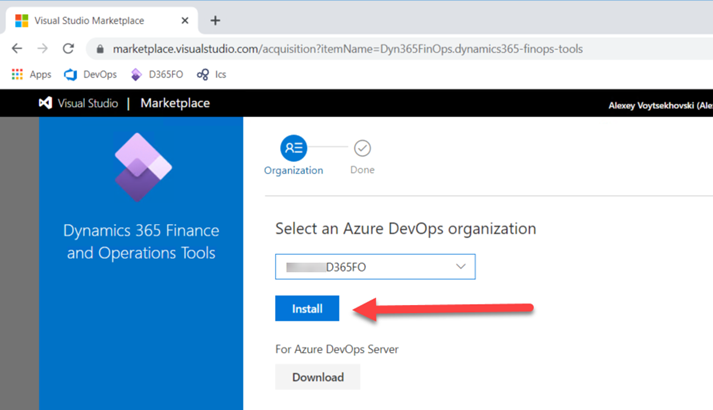713x410 pixels.
Task: Open the Apps bookmarks shortcut
Action: 31,74
